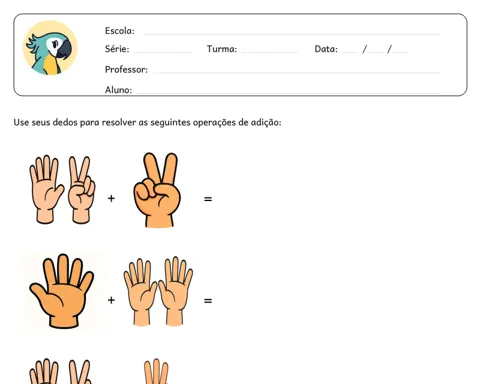Click the pale two-finger hand in first row
Screen dimensions: 480x384
[x=81, y=189]
